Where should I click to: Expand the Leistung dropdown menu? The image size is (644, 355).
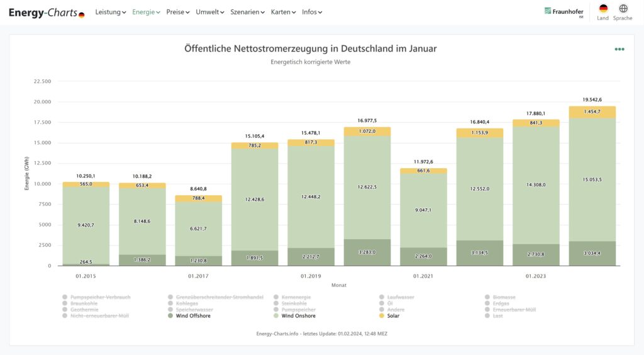pyautogui.click(x=111, y=12)
